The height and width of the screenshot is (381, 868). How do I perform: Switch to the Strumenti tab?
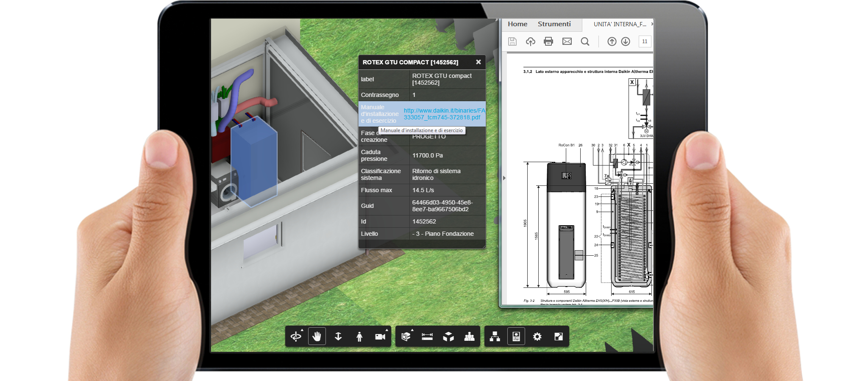554,24
